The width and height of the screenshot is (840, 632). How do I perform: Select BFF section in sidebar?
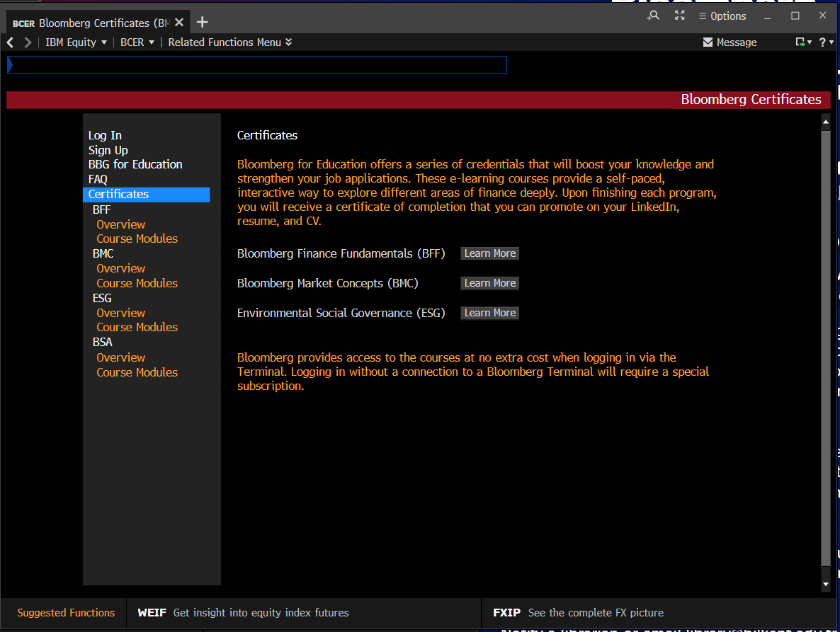[102, 209]
